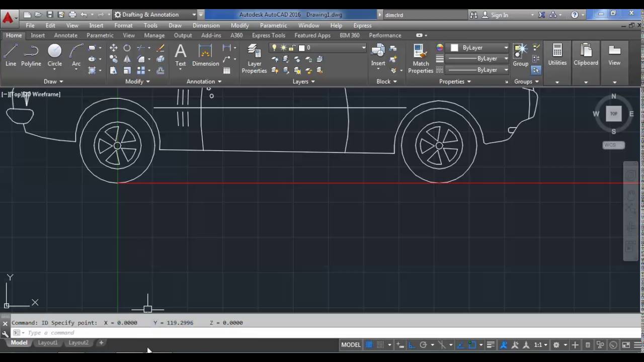
Task: Toggle lineweight display in status bar
Action: click(491, 345)
